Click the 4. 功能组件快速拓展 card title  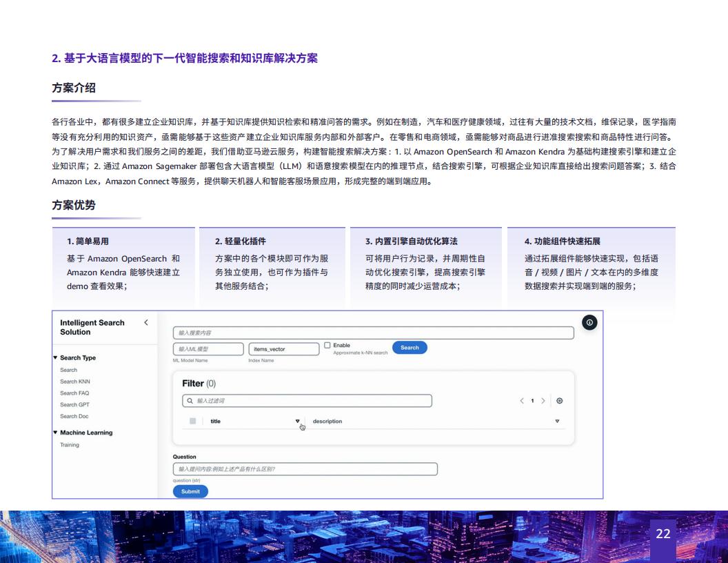[x=563, y=241]
